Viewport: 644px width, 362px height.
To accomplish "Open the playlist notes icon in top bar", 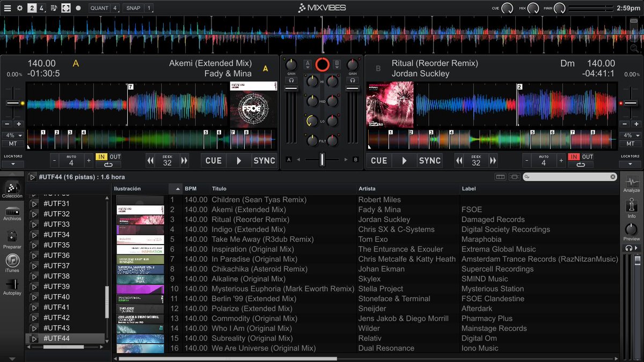I will (x=54, y=8).
